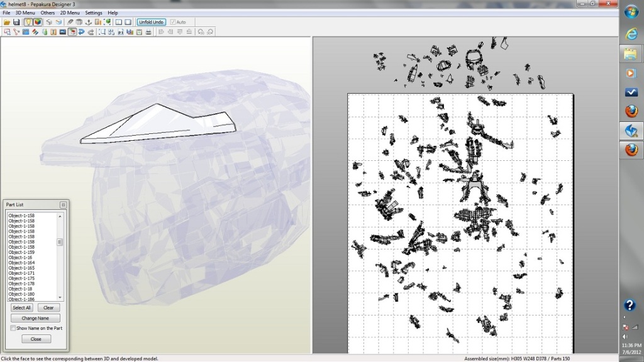The image size is (644, 362).
Task: Open the File menu
Action: (6, 13)
